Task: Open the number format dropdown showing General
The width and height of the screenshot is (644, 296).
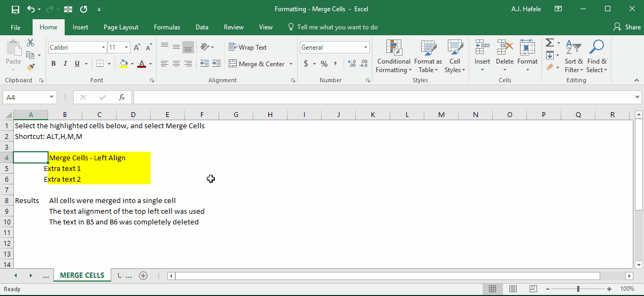Action: tap(366, 48)
